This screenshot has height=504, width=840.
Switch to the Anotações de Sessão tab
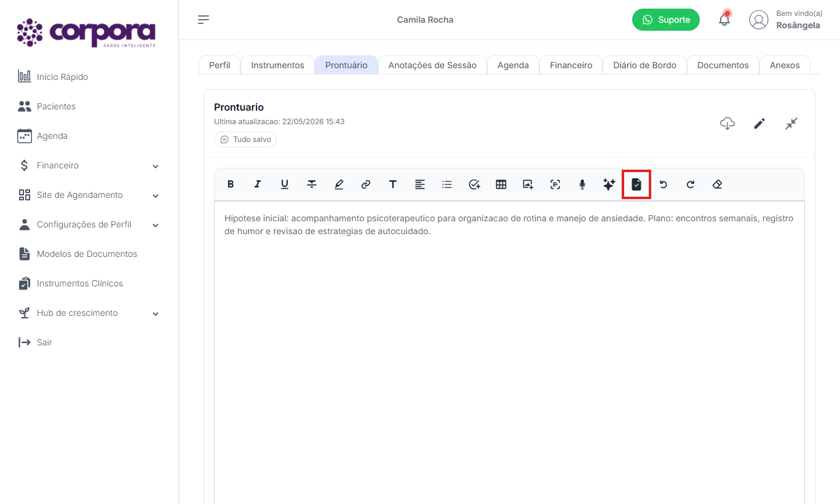pos(432,65)
